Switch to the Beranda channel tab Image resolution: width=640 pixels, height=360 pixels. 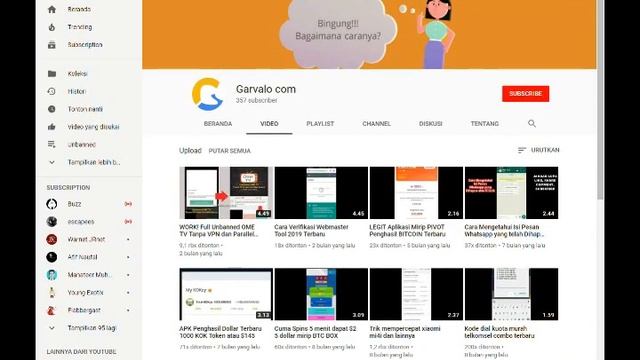(218, 124)
